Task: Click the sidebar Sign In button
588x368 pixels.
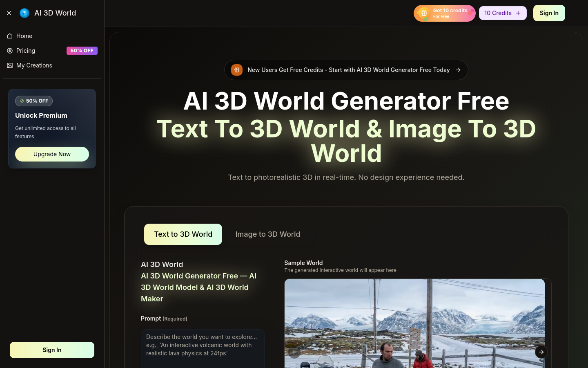Action: coord(52,350)
